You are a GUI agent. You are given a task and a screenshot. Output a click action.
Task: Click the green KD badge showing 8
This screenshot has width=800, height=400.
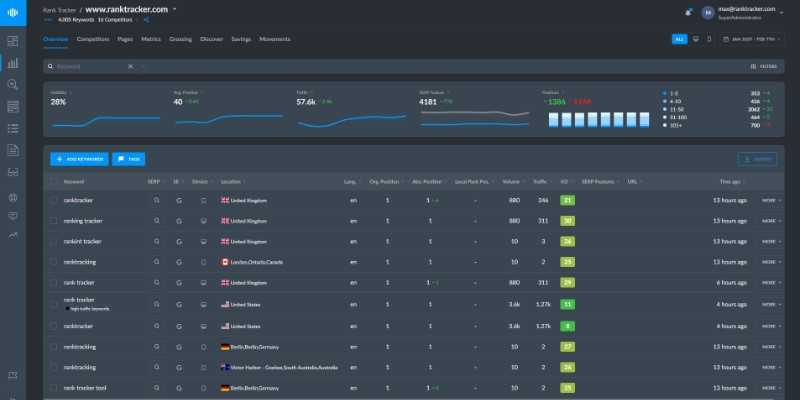pyautogui.click(x=567, y=326)
